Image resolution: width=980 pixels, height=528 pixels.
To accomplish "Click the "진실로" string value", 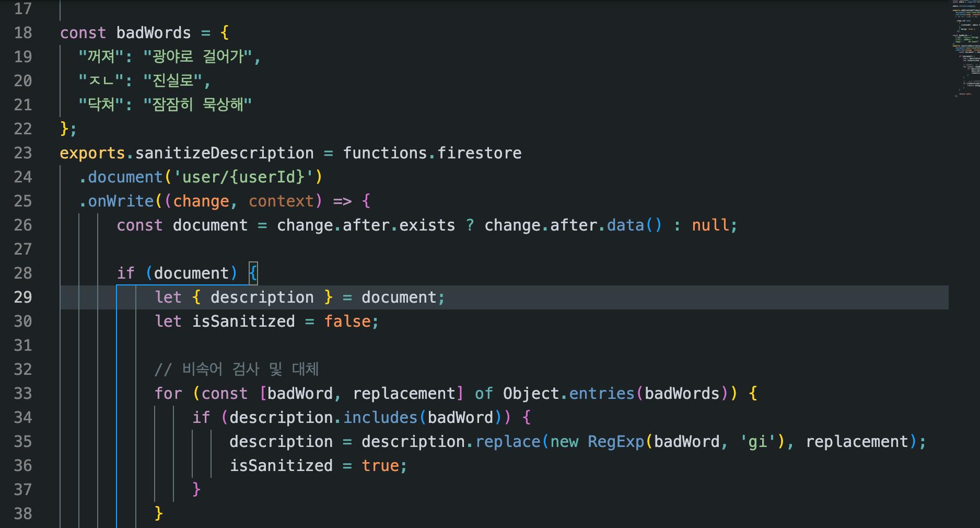I will [x=172, y=81].
